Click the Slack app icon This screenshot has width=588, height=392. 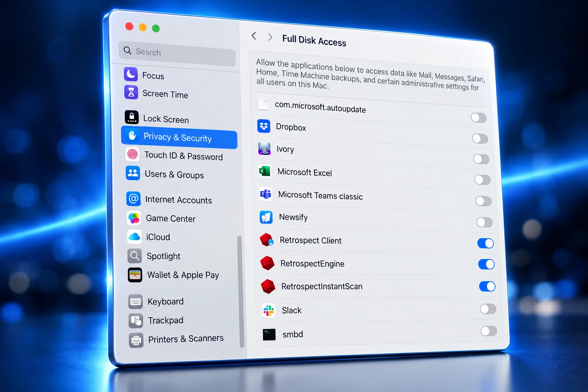click(x=269, y=310)
